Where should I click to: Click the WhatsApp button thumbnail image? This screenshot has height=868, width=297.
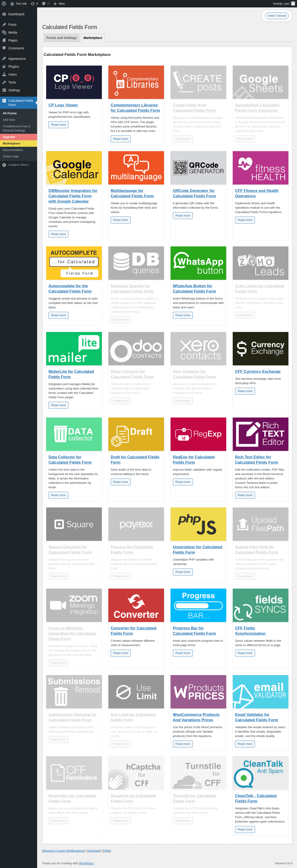point(198,263)
